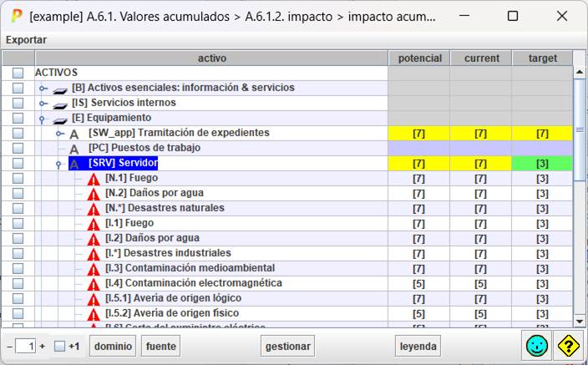Image resolution: width=588 pixels, height=365 pixels.
Task: Click the gestionar button
Action: (x=287, y=346)
